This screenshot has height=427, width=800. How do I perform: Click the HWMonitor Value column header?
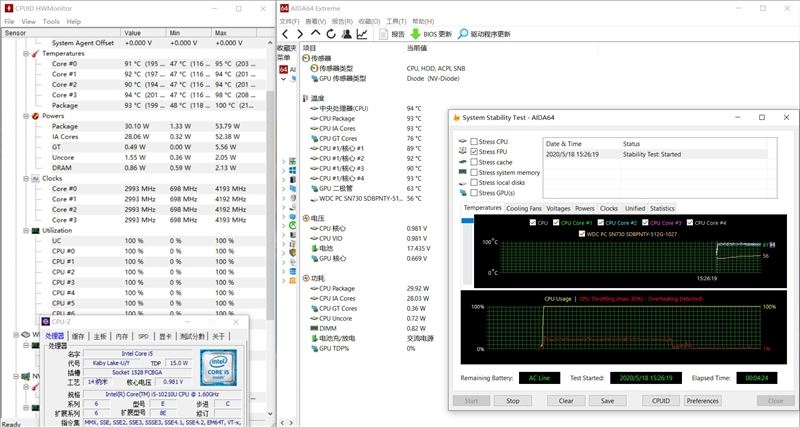coord(143,33)
